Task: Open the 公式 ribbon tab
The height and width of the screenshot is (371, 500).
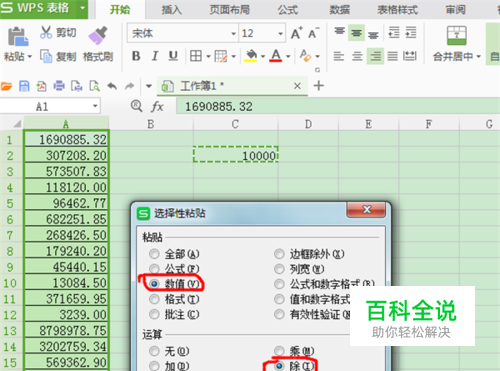Action: (x=288, y=10)
